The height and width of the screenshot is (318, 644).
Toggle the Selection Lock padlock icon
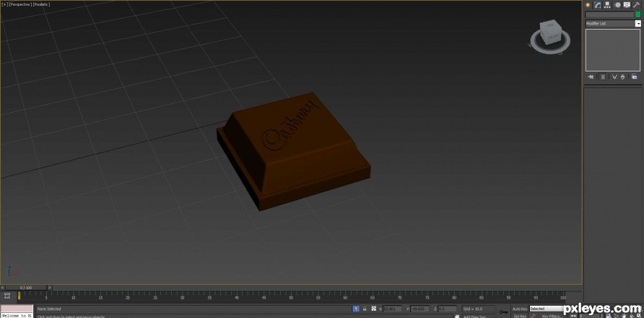click(365, 309)
